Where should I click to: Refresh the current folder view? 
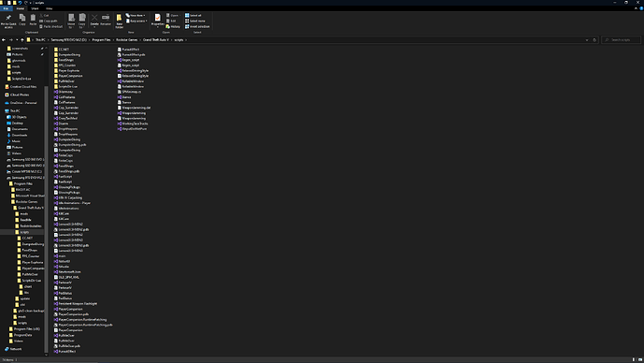pos(594,40)
